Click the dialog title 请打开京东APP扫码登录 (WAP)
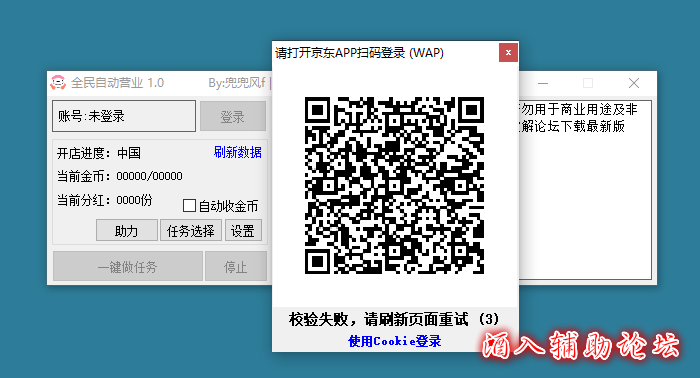This screenshot has width=700, height=378. click(359, 53)
